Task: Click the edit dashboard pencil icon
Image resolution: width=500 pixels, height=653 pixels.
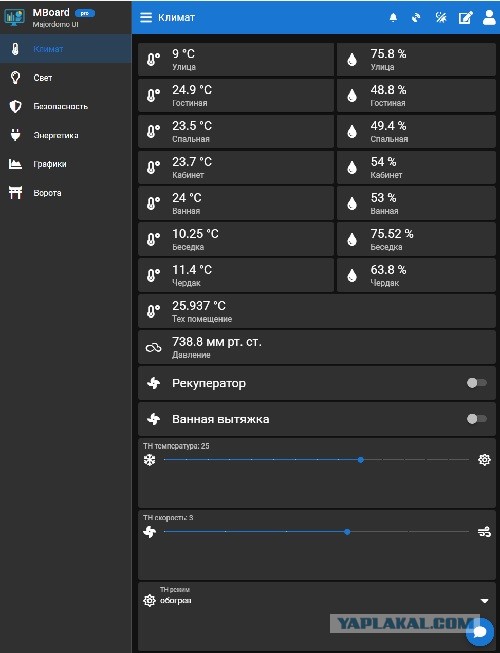Action: click(465, 17)
